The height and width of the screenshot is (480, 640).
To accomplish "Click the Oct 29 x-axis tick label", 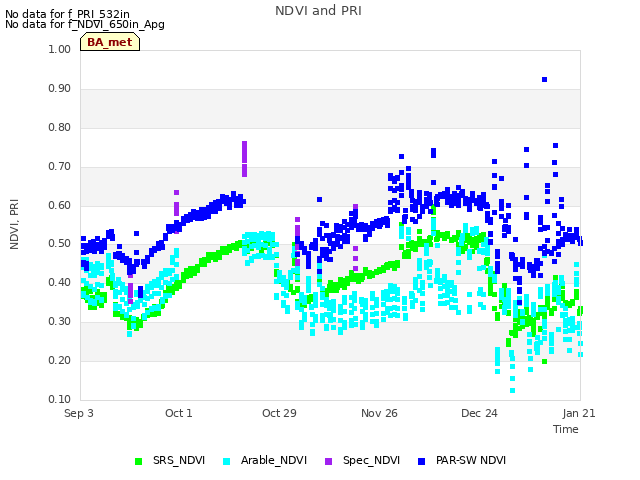I will 279,413.
